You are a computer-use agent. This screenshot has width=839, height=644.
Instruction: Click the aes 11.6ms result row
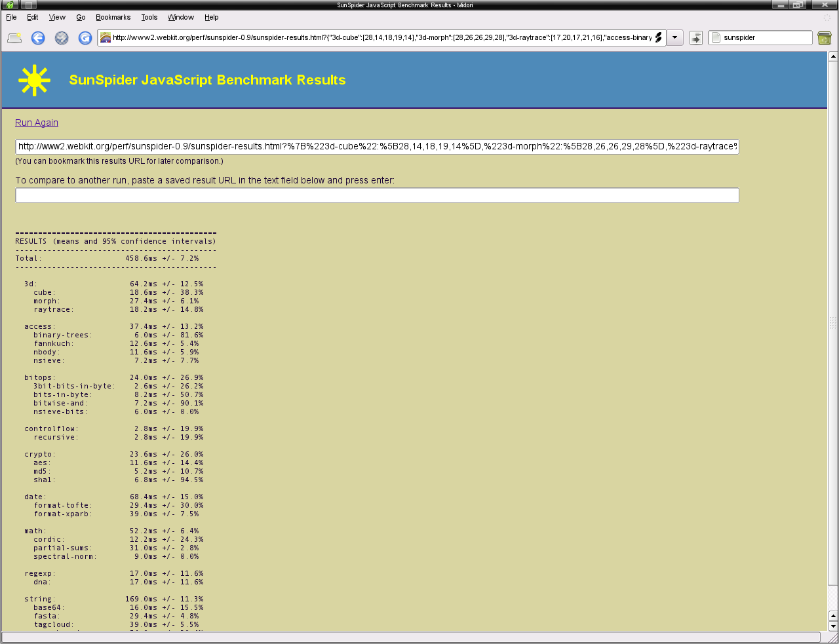tap(119, 463)
